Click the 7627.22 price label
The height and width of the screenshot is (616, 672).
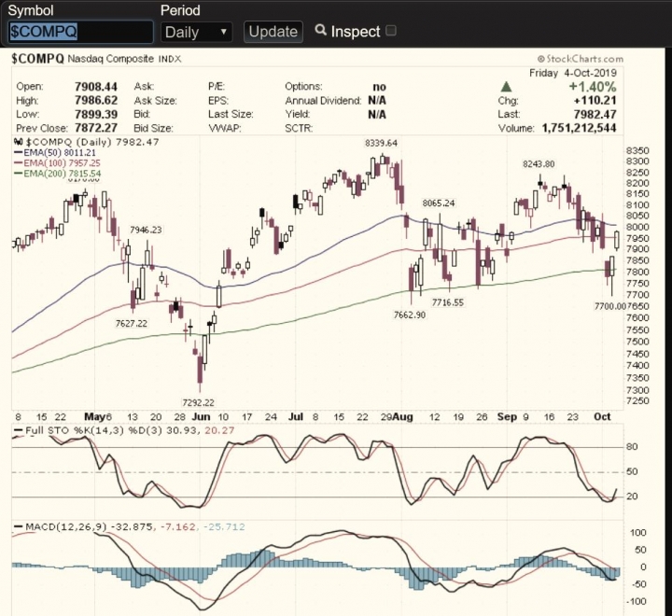(132, 323)
